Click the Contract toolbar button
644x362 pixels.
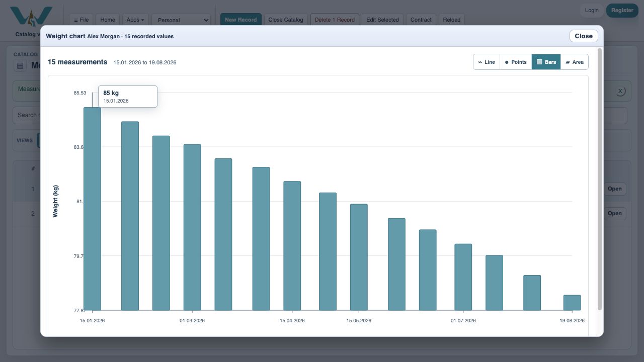point(421,20)
